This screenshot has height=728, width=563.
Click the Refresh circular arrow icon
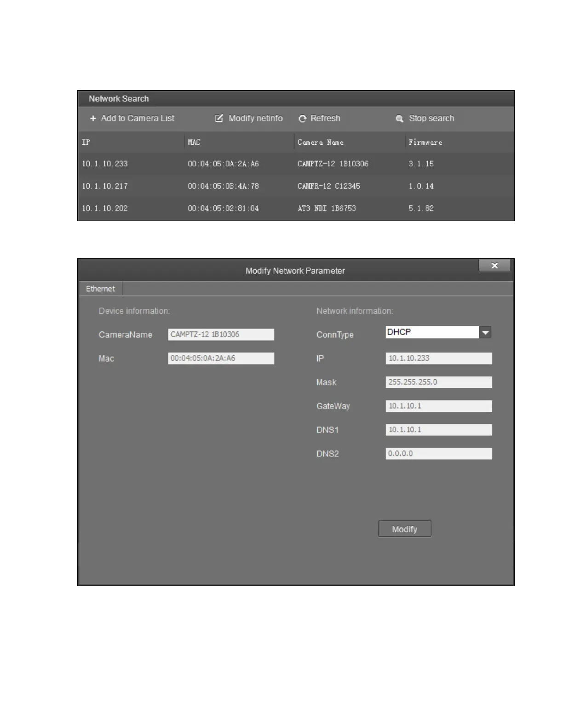tap(302, 119)
